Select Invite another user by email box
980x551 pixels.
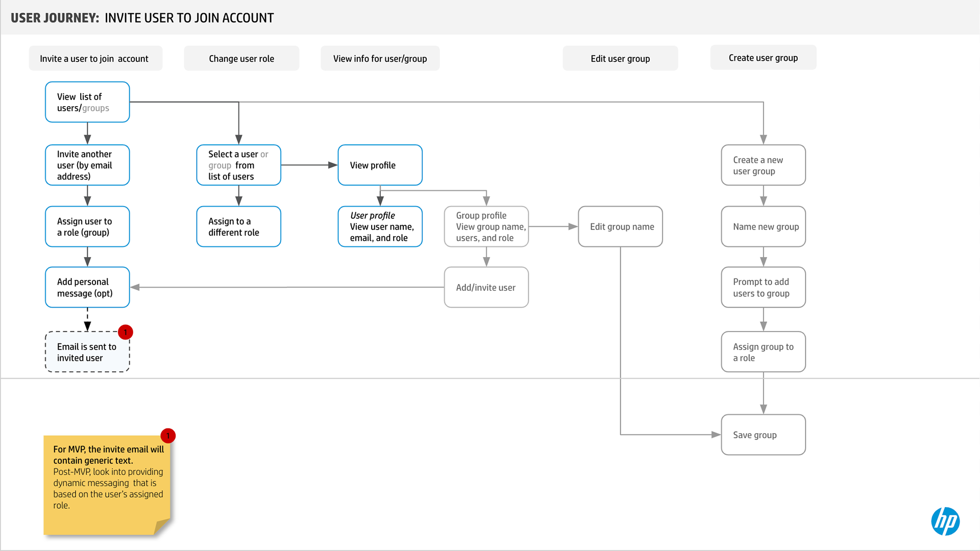[x=87, y=165]
